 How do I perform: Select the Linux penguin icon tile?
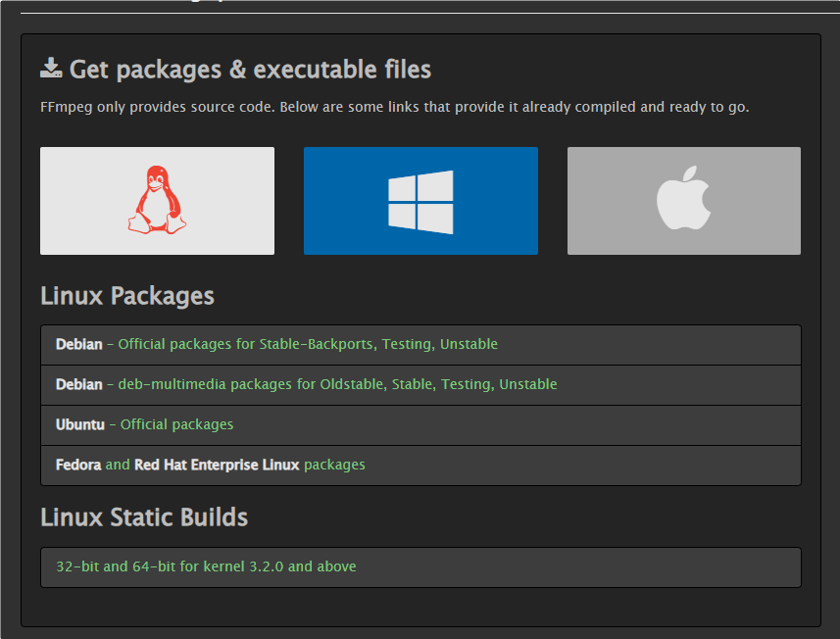(157, 201)
